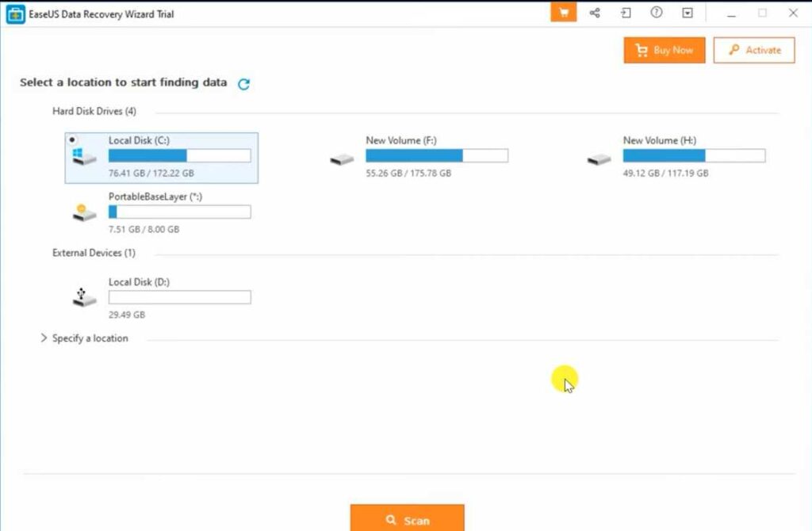
Task: Start the scan with the Scan button
Action: (x=407, y=518)
